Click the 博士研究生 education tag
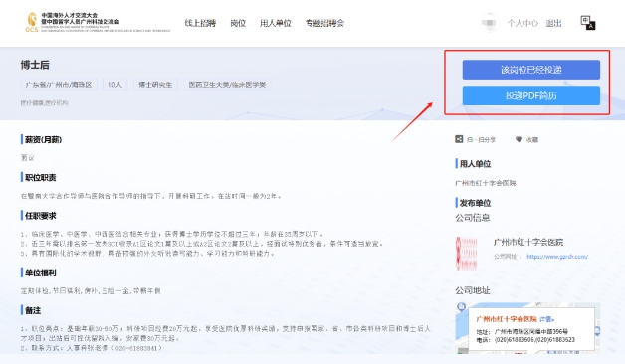 (155, 85)
